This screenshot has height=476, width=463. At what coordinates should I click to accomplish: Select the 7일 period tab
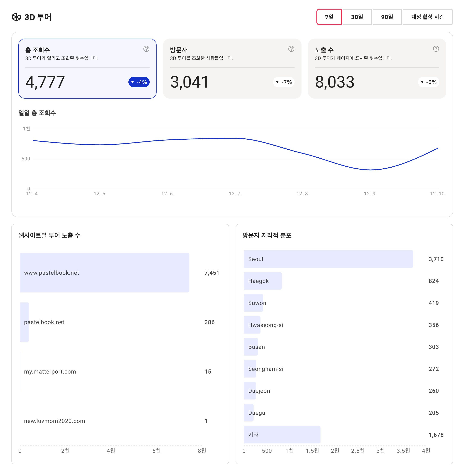tap(329, 17)
